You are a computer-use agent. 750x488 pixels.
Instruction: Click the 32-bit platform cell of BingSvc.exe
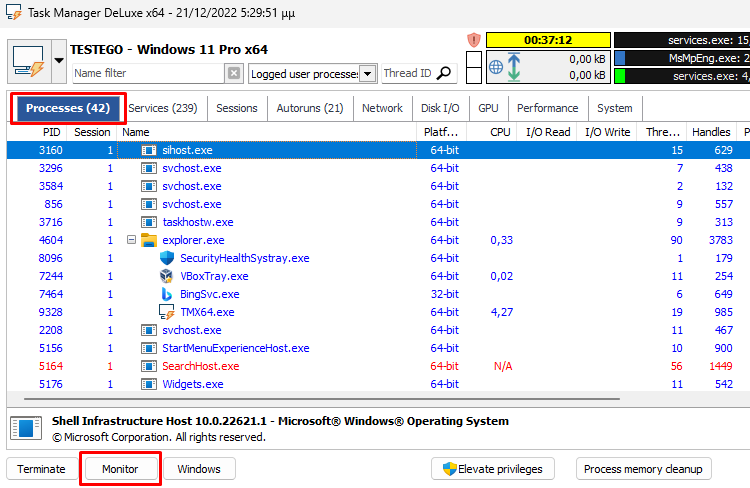[x=444, y=294]
